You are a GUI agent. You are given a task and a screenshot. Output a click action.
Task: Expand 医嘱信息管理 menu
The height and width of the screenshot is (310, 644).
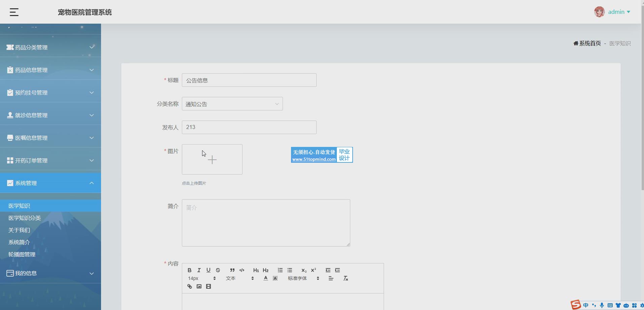[51, 137]
